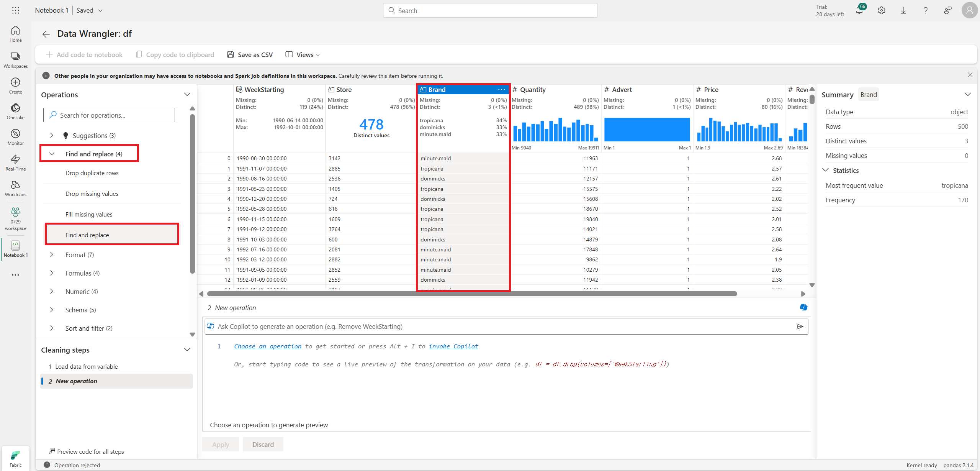Open the settings gear icon
Screen dimensions: 980x471
[x=881, y=10]
